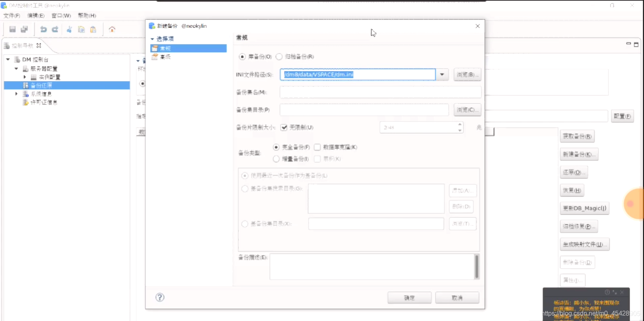Image resolution: width=644 pixels, height=321 pixels.
Task: Increase backup piece size with up arrow
Action: (x=460, y=125)
